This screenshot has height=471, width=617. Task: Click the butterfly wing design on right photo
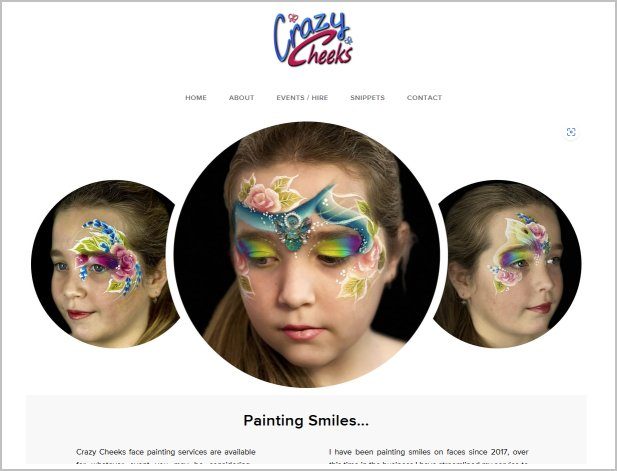click(x=519, y=233)
